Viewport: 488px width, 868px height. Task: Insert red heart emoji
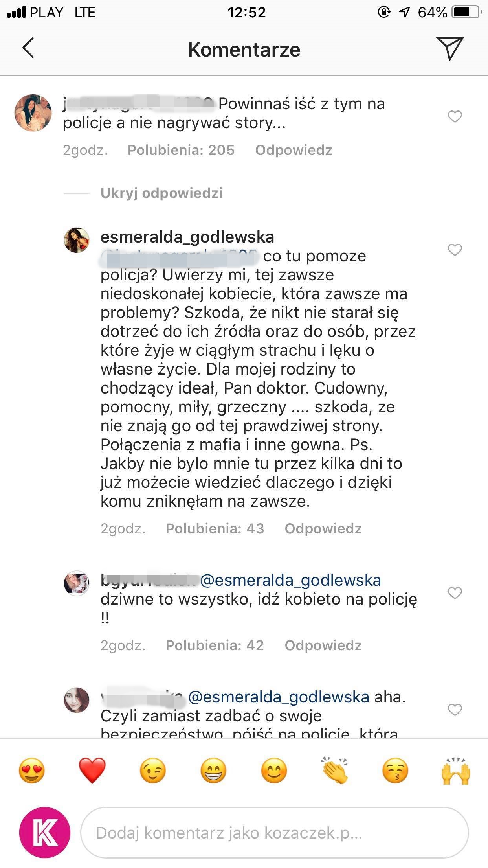coord(92,770)
